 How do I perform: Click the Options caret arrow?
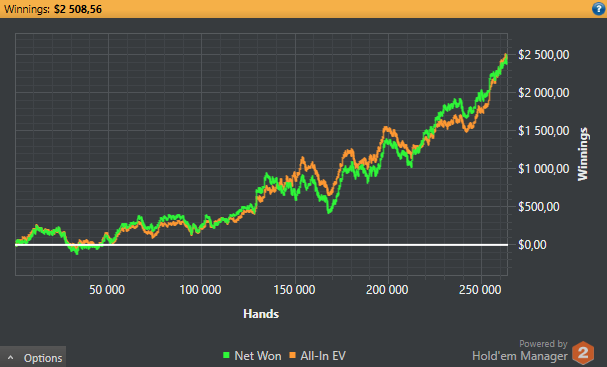[x=10, y=358]
